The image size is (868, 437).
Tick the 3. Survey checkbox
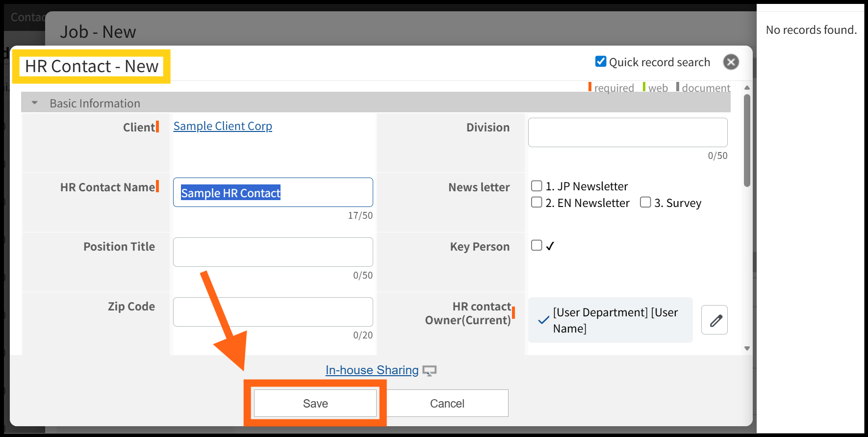[645, 203]
